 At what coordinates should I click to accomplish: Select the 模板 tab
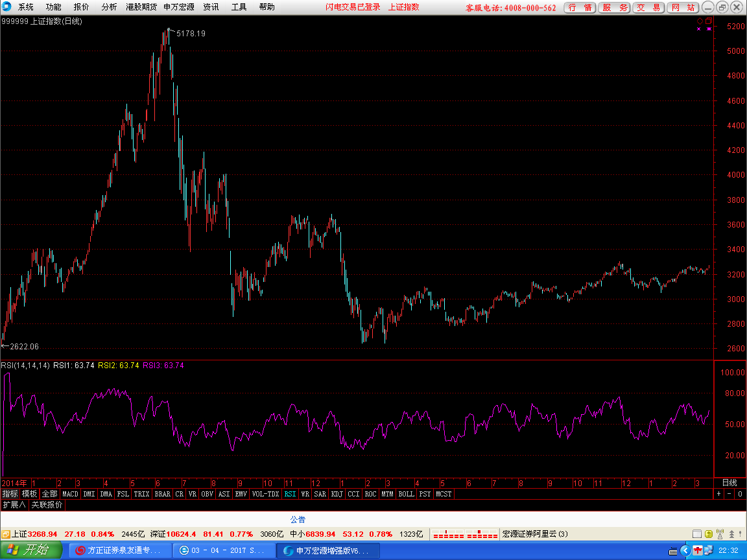coord(30,494)
